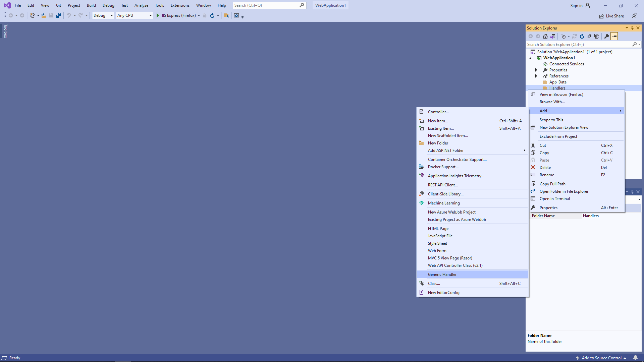Click the Switch Views icon in Solution Explorer
Screen dimensions: 644x362
click(553, 36)
